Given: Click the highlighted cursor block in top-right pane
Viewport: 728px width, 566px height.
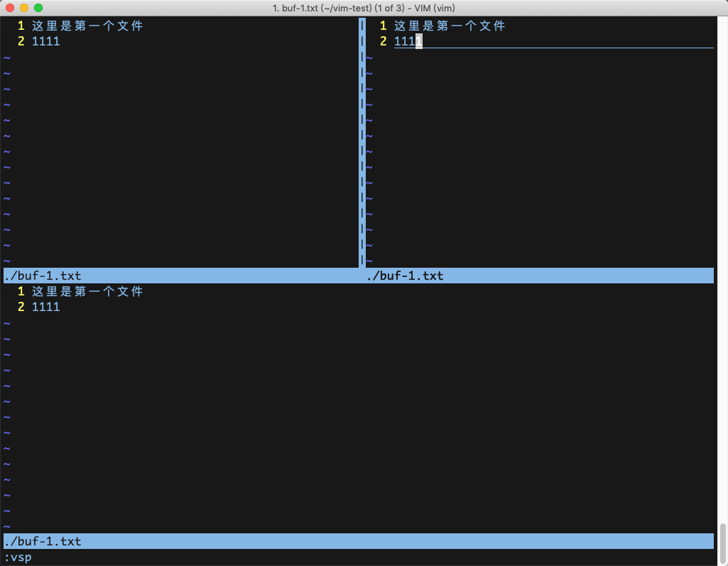Looking at the screenshot, I should 419,42.
